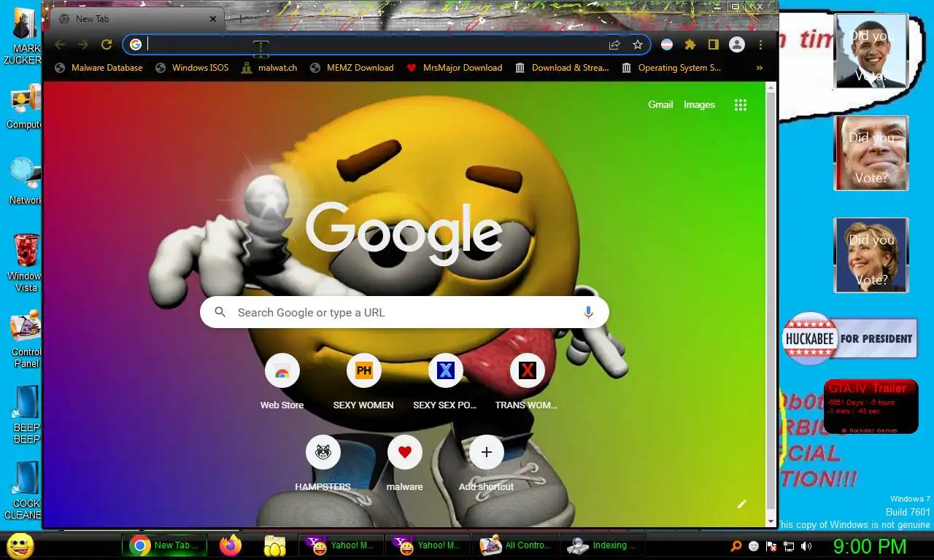Click the orange magnifier tray icon

tap(736, 546)
